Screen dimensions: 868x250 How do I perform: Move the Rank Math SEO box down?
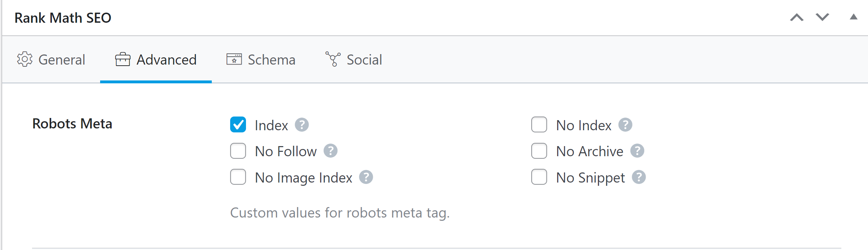[x=822, y=17]
